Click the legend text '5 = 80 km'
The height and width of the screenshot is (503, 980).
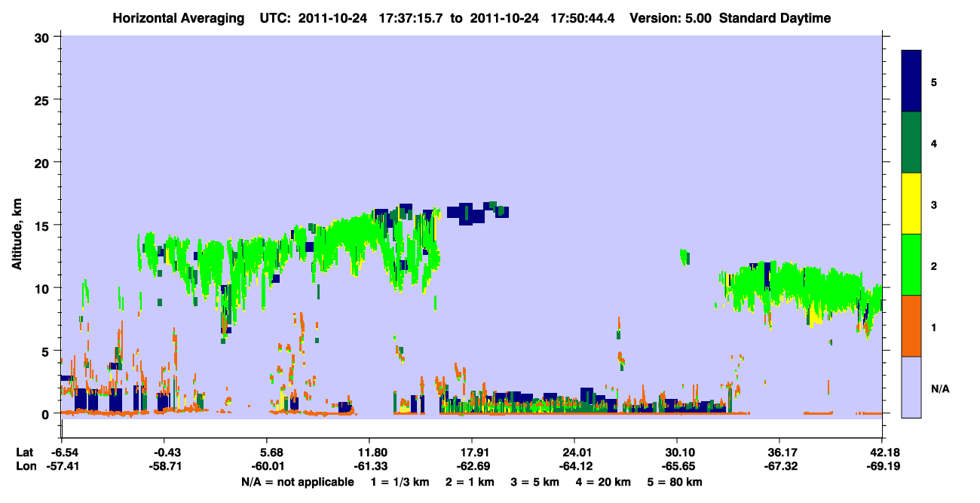pos(675,482)
